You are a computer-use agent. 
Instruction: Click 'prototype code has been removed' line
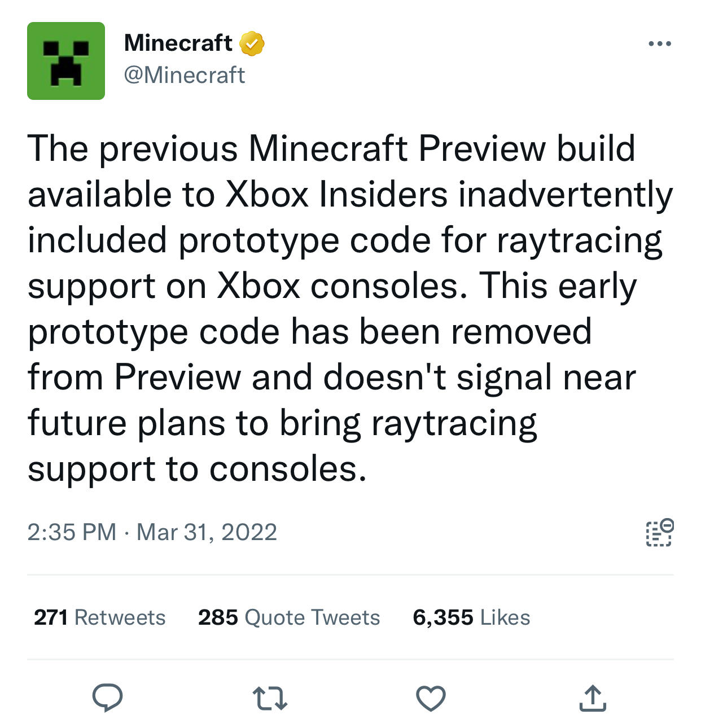coord(309,334)
